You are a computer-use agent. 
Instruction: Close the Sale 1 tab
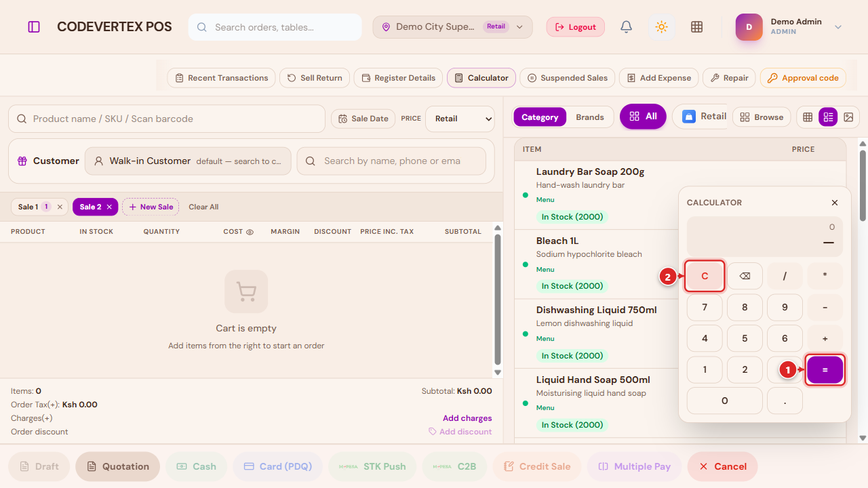60,207
